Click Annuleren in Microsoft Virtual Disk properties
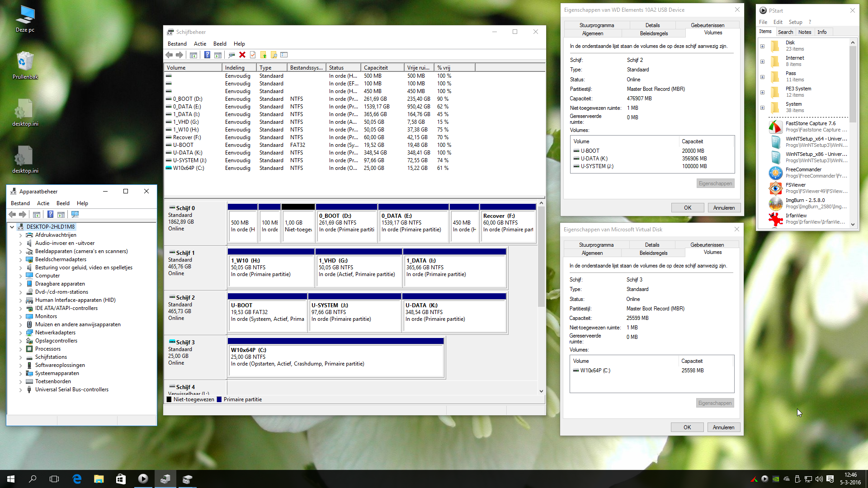Screen dimensions: 868x488 pos(723,427)
